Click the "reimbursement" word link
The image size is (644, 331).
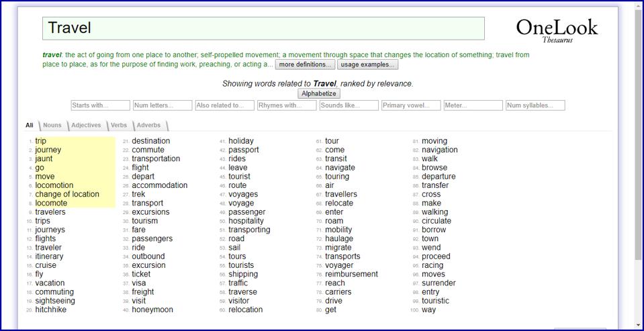click(351, 274)
